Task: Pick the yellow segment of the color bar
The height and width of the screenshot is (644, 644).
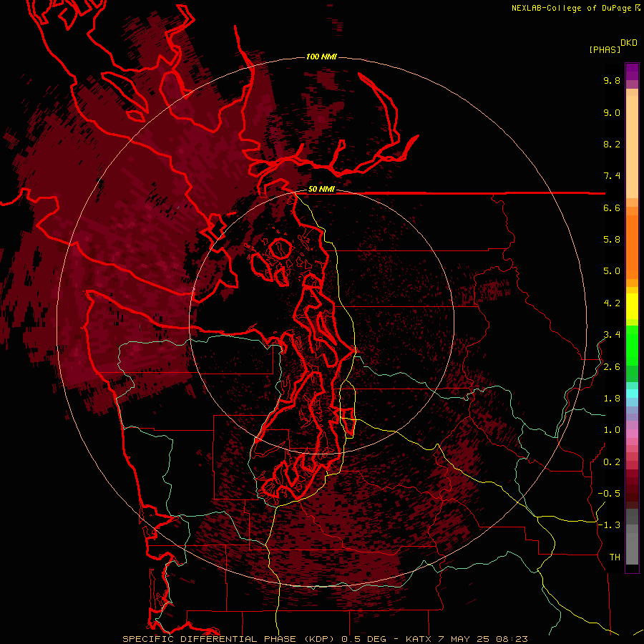Action: 632,306
